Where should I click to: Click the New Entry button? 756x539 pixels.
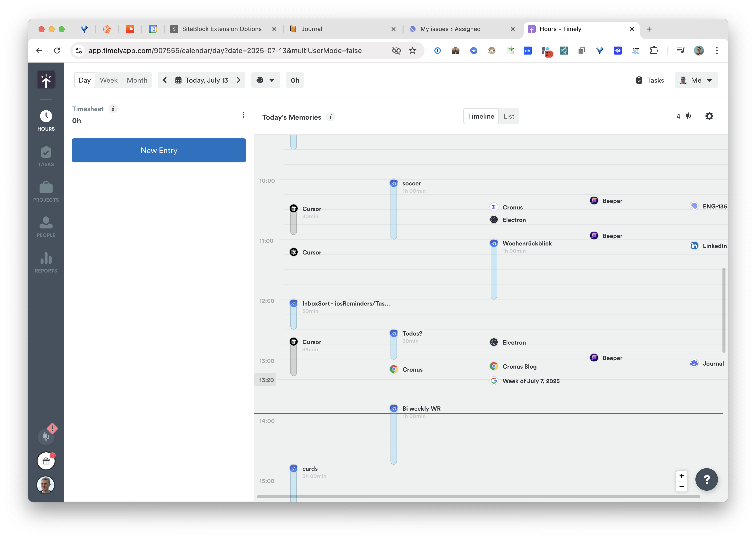[x=159, y=150]
